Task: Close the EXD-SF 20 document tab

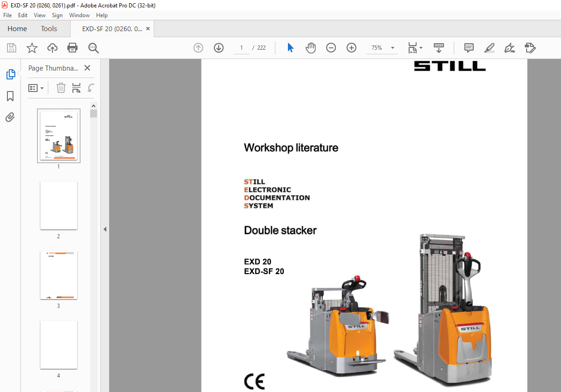Action: pyautogui.click(x=148, y=29)
